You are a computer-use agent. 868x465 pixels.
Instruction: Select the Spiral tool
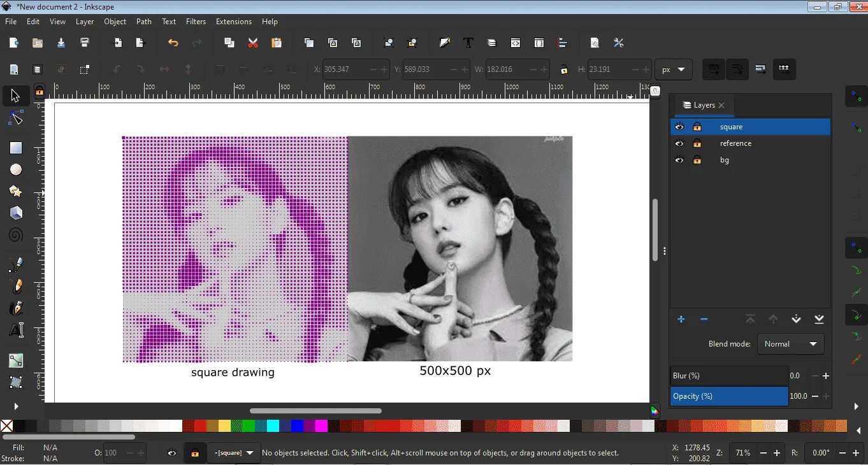coord(16,235)
